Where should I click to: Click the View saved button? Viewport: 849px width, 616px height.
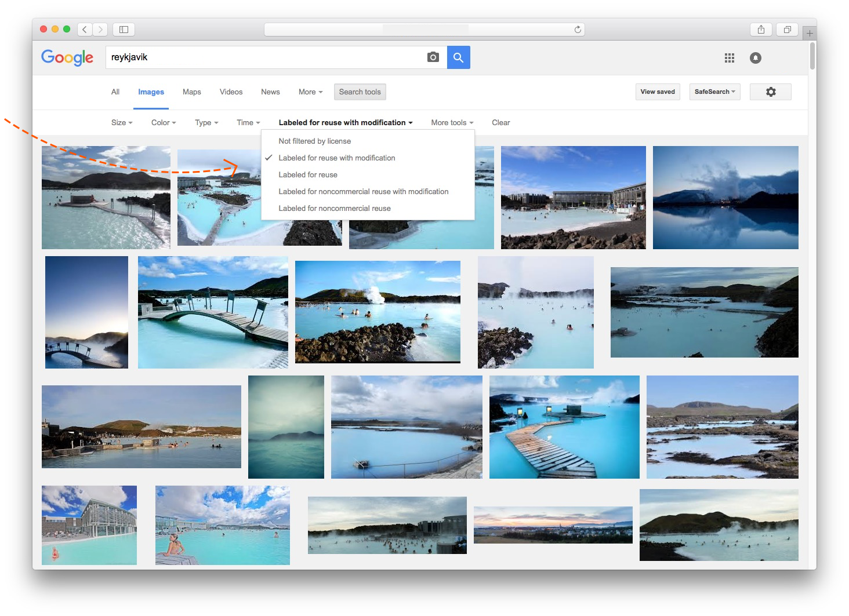[x=657, y=92]
